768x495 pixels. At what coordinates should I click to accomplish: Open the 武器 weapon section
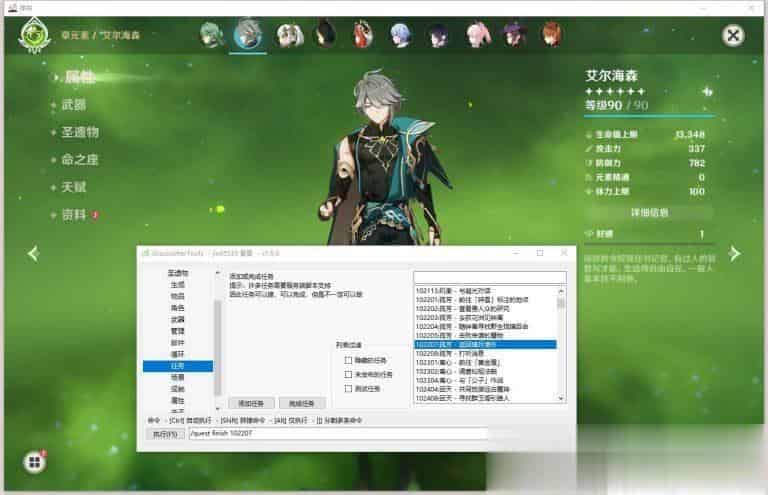tap(73, 104)
